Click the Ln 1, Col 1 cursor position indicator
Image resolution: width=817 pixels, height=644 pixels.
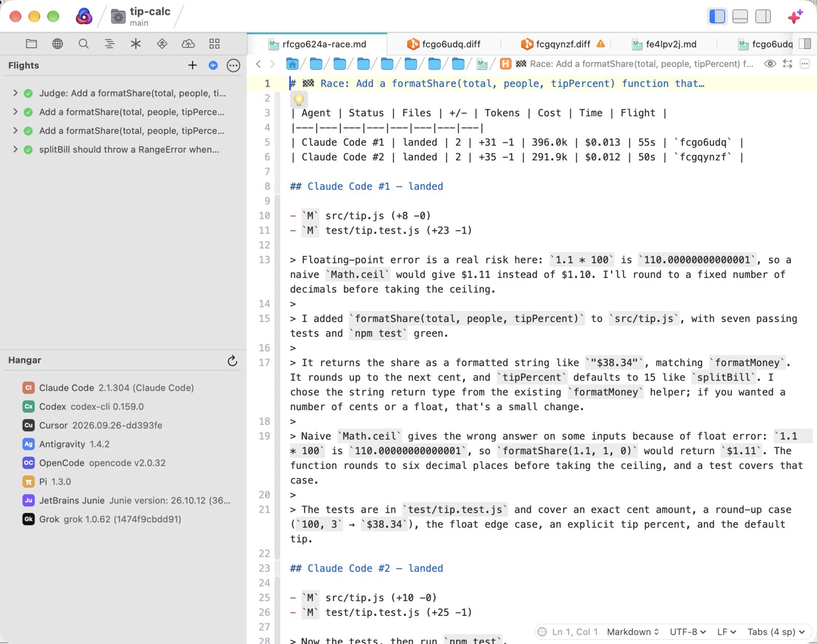point(574,632)
